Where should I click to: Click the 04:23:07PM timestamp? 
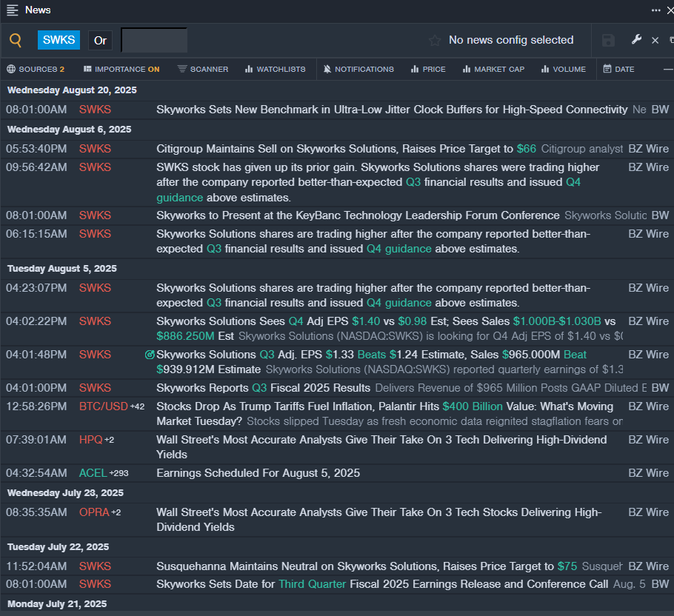(x=36, y=288)
